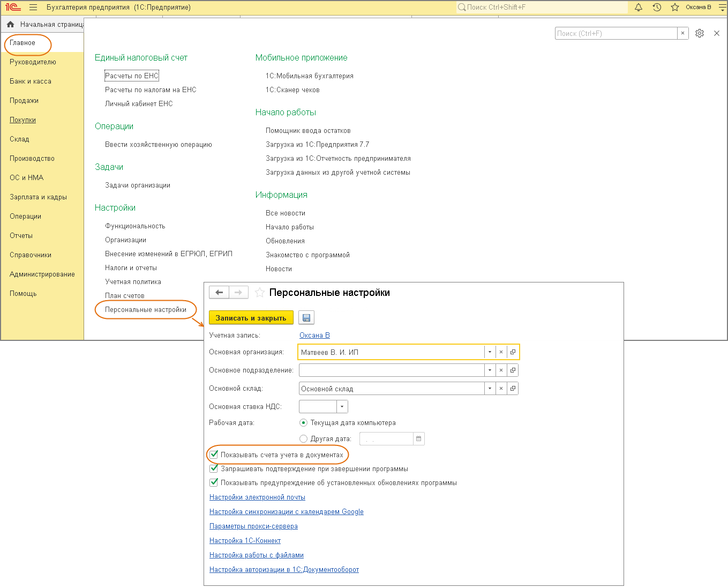
Task: Clear the Основная организация field
Action: tap(501, 352)
